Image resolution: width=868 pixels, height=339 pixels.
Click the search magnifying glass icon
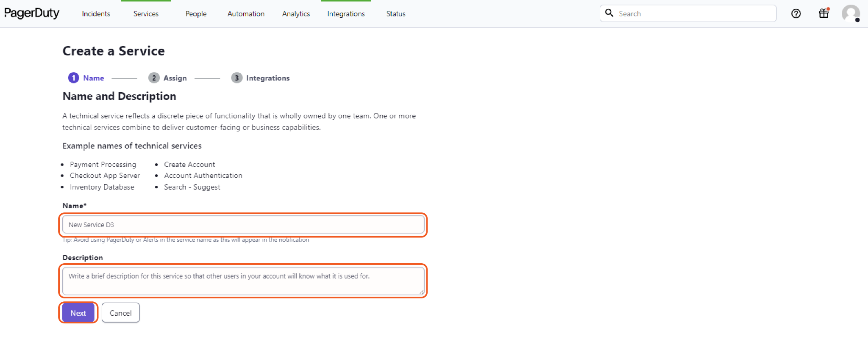(609, 13)
